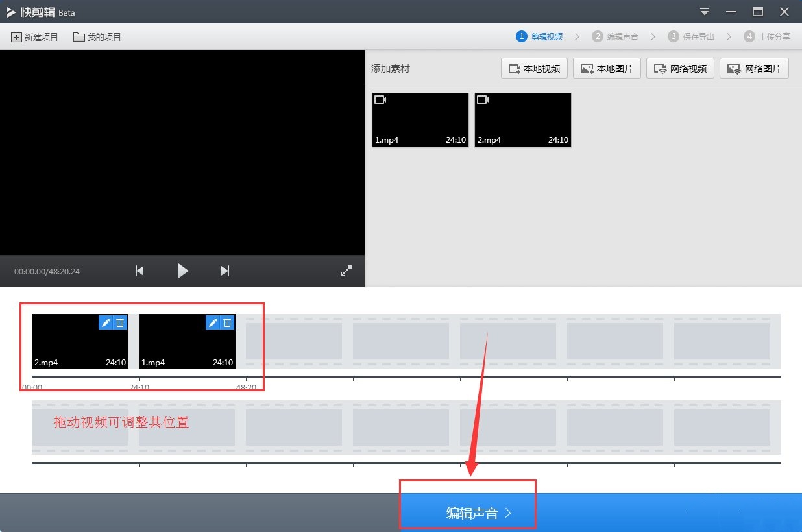Open 我的项目 via the folder icon
This screenshot has height=532, width=802.
point(78,37)
